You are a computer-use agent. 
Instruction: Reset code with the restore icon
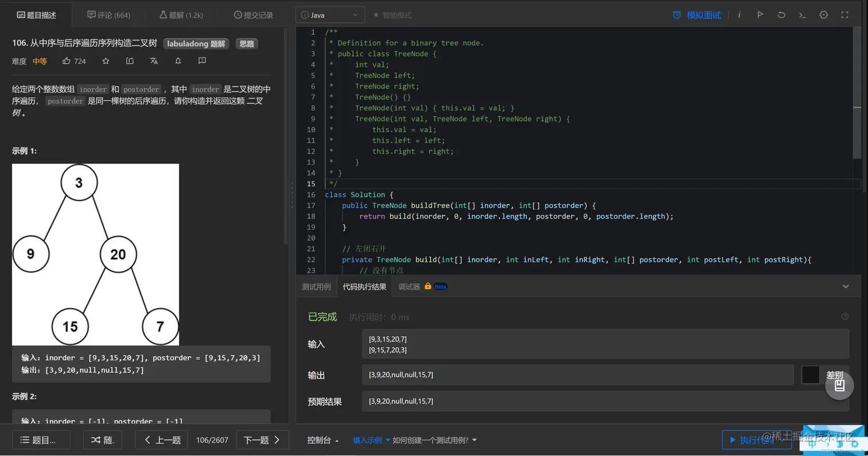(781, 15)
